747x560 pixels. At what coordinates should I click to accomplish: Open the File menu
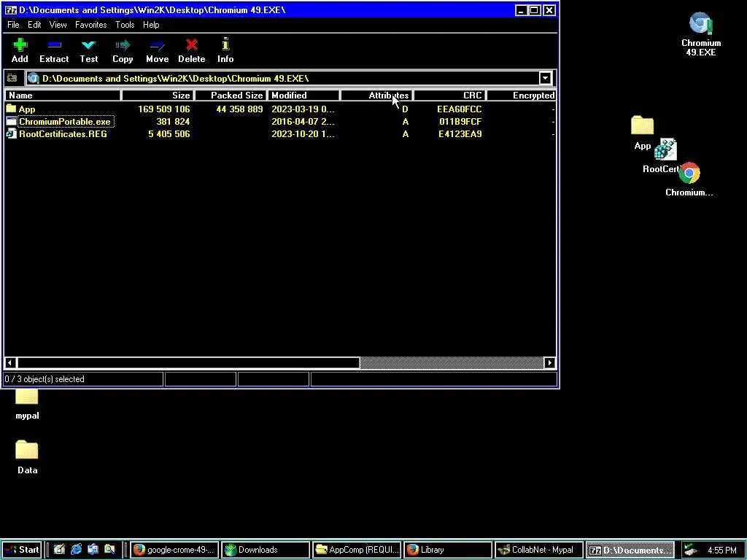point(13,25)
